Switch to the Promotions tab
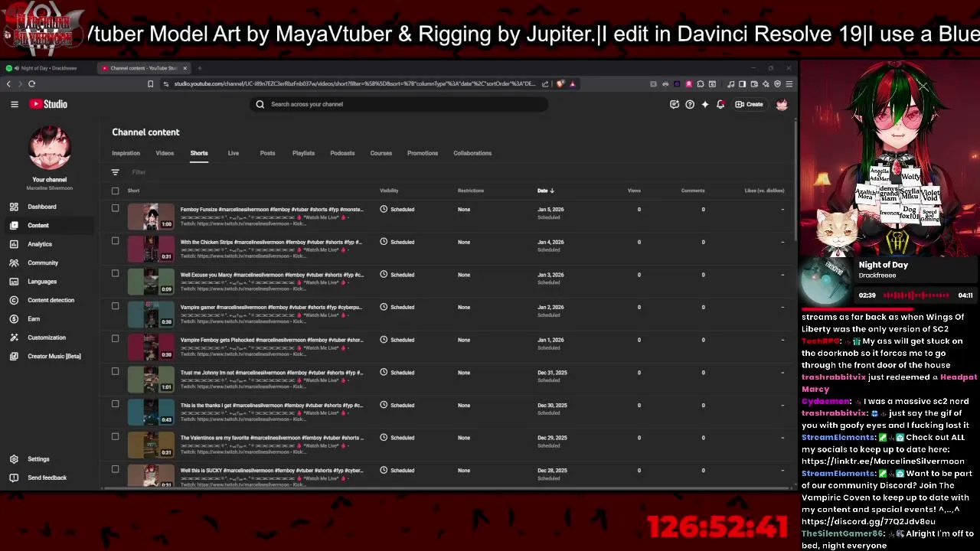980x551 pixels. coord(423,153)
